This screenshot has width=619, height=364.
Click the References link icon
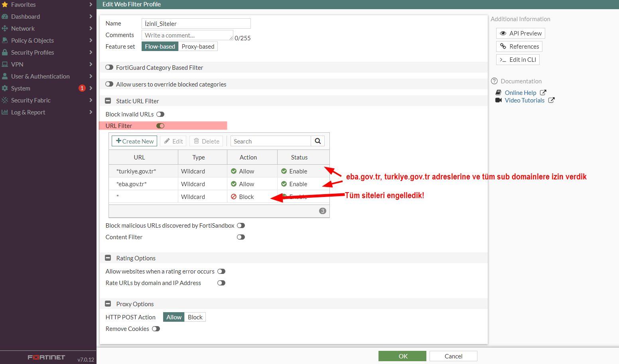[x=503, y=46]
